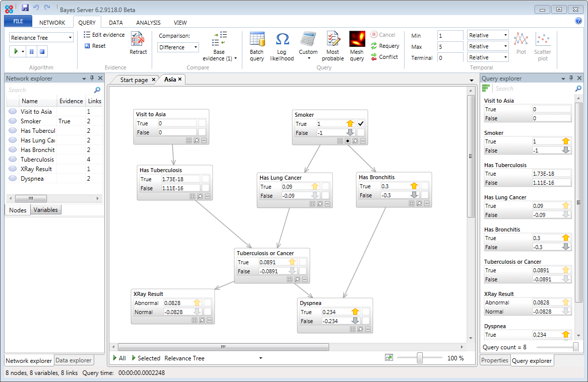Switch to the ANALYSIS ribbon tab

[x=148, y=23]
